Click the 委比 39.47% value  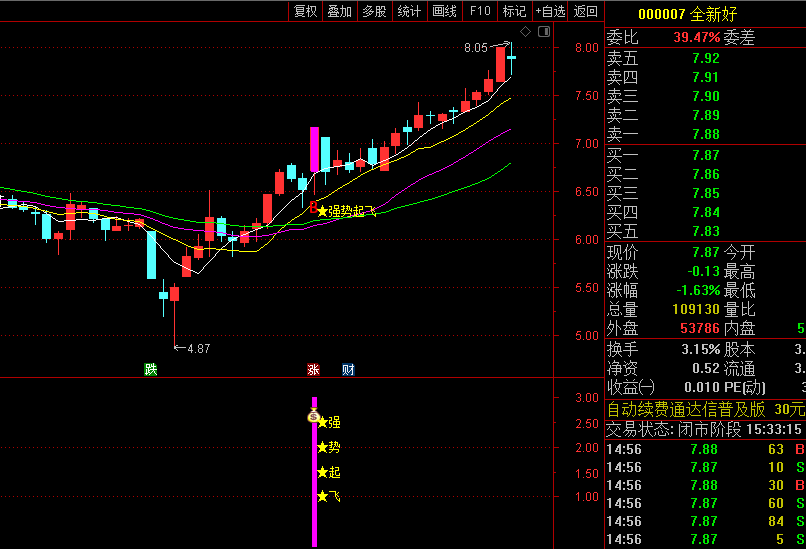[697, 37]
